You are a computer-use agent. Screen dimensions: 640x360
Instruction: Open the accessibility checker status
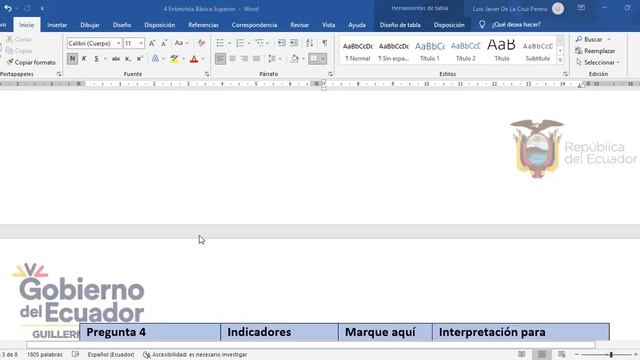coord(195,355)
